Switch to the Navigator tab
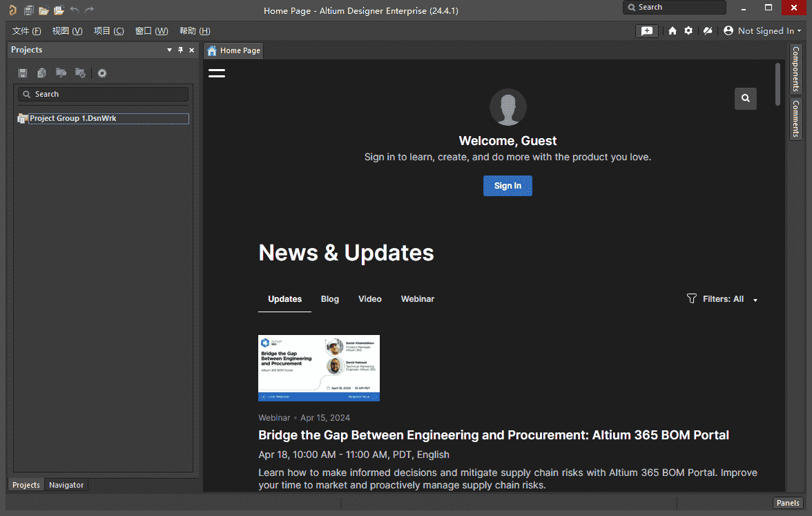Image resolution: width=812 pixels, height=516 pixels. pyautogui.click(x=66, y=485)
